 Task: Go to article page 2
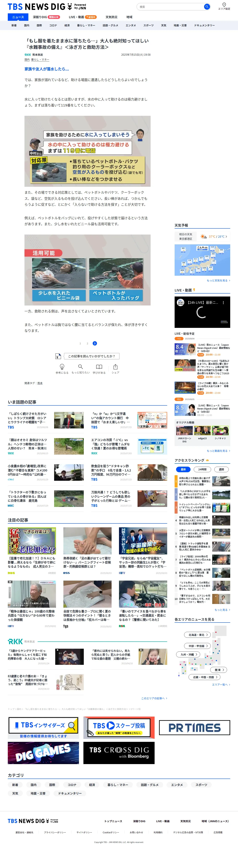(87, 343)
